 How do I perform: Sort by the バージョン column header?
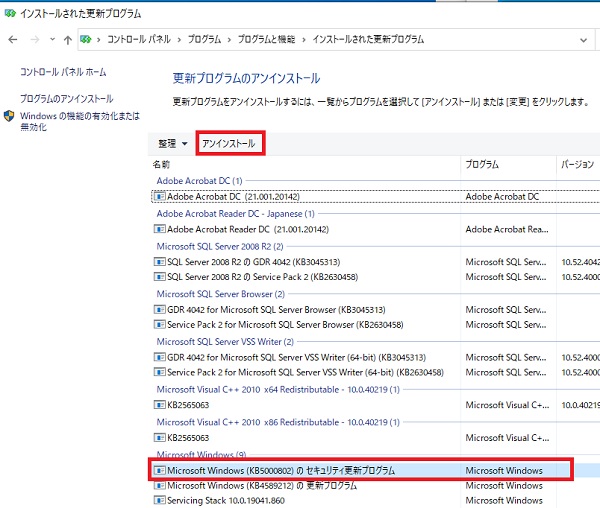[577, 164]
